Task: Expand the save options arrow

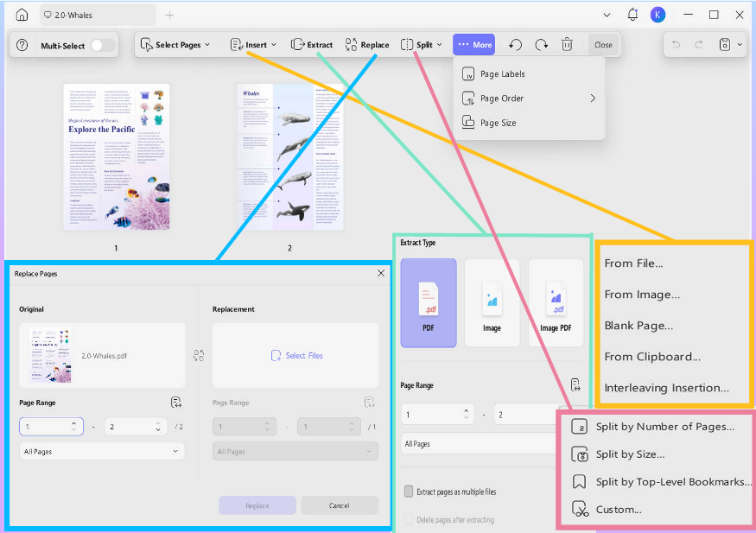Action: click(x=740, y=45)
